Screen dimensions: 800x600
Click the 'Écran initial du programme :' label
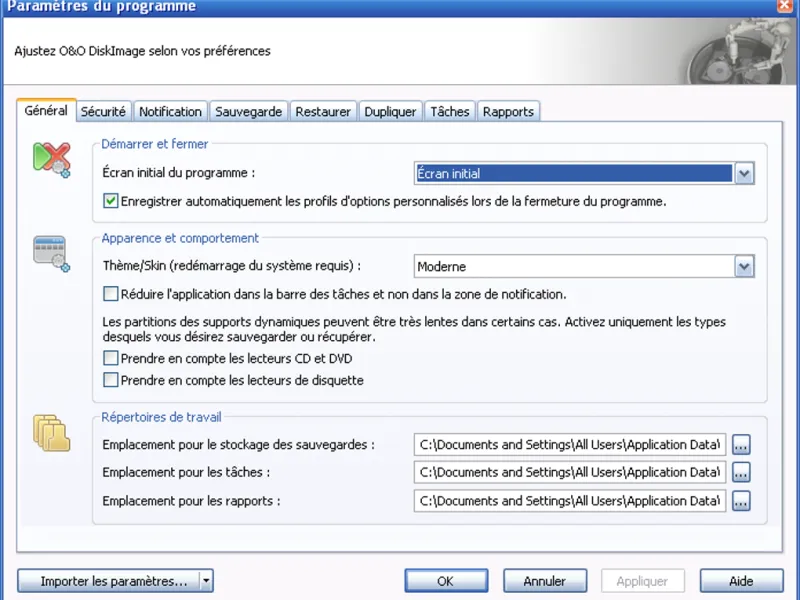(179, 172)
